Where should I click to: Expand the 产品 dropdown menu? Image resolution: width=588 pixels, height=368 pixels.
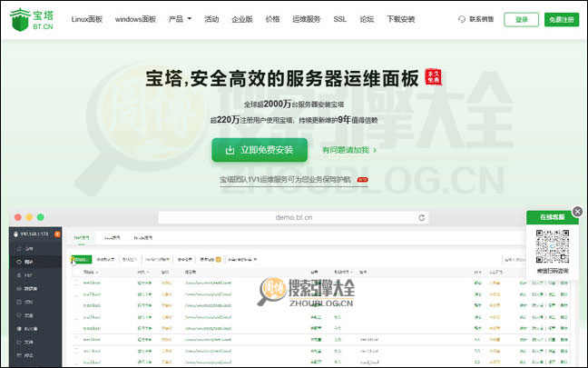click(180, 19)
